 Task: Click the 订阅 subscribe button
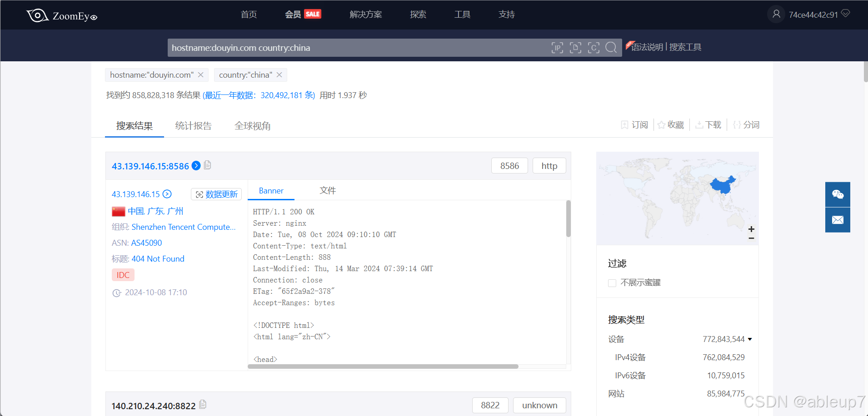[x=634, y=125]
